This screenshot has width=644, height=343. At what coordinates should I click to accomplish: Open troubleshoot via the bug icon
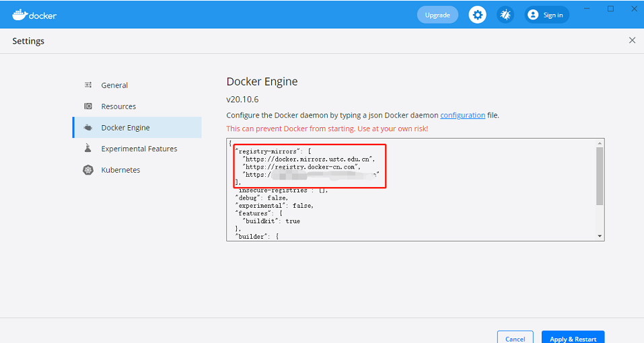(505, 15)
